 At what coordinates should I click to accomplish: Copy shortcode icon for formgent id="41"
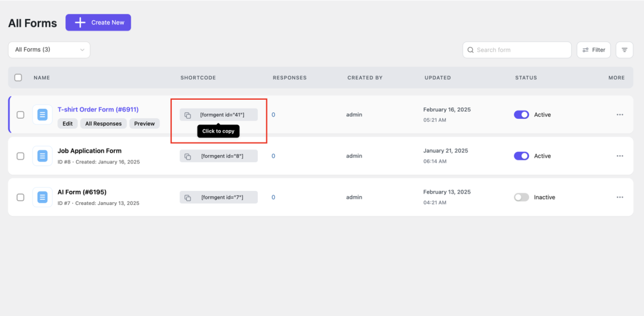[187, 115]
